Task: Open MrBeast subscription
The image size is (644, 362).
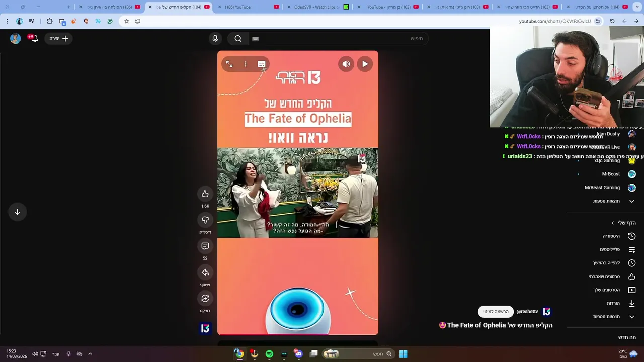Action: tap(619, 174)
